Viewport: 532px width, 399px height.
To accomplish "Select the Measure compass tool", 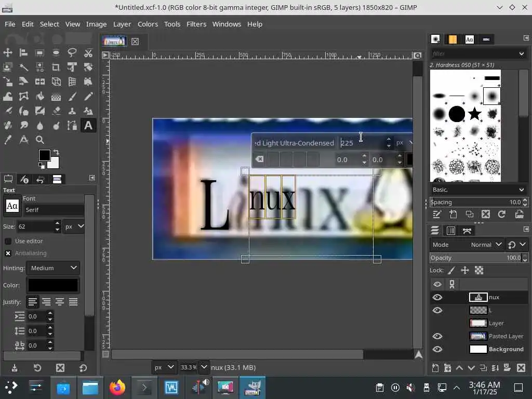I will (x=23, y=140).
